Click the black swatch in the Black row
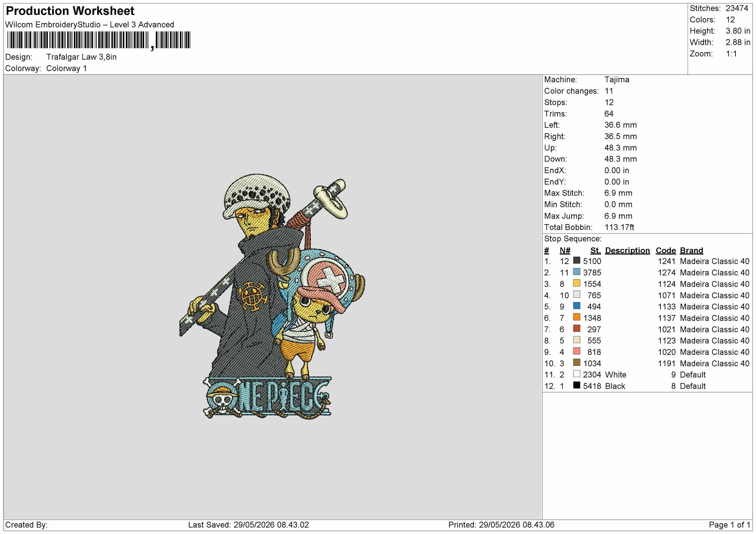 [577, 385]
